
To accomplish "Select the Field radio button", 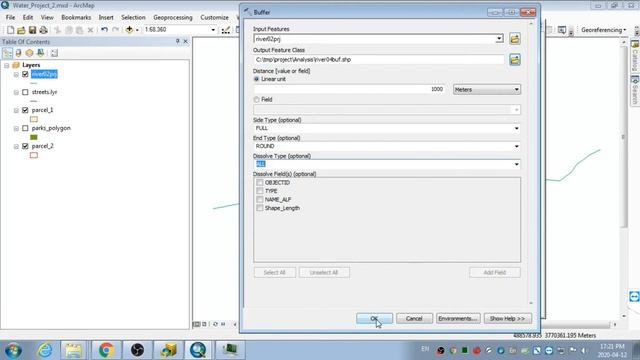I will 256,100.
